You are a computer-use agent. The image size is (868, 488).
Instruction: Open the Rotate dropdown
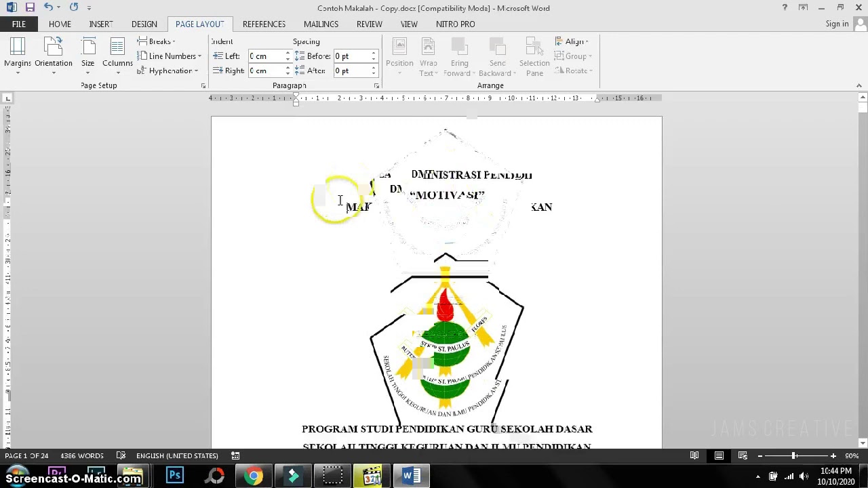tap(573, 70)
